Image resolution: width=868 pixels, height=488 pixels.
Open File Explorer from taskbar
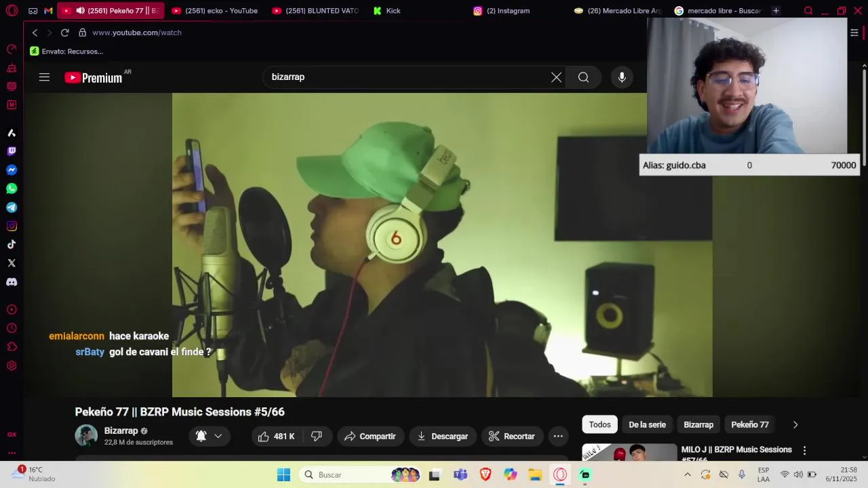pos(535,475)
